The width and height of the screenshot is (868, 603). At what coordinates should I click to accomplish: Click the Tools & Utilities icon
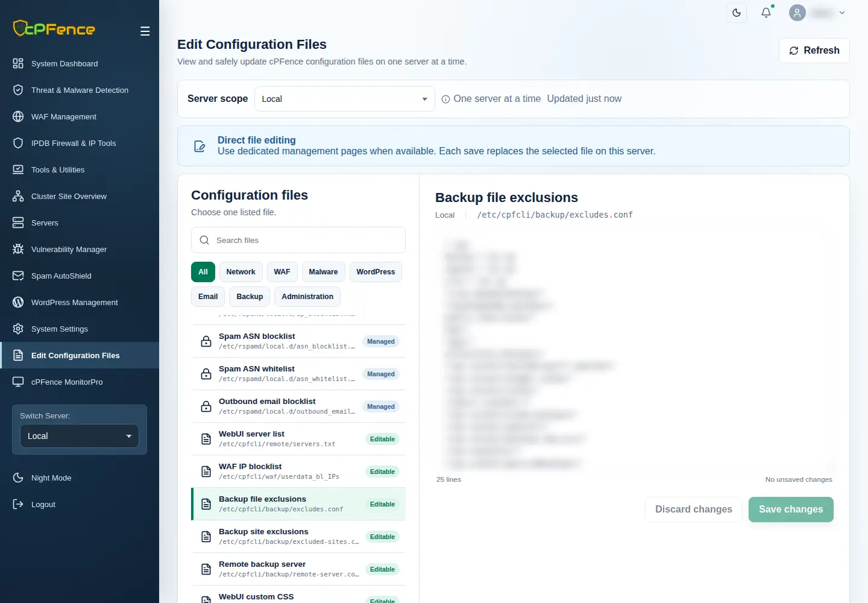click(x=18, y=169)
